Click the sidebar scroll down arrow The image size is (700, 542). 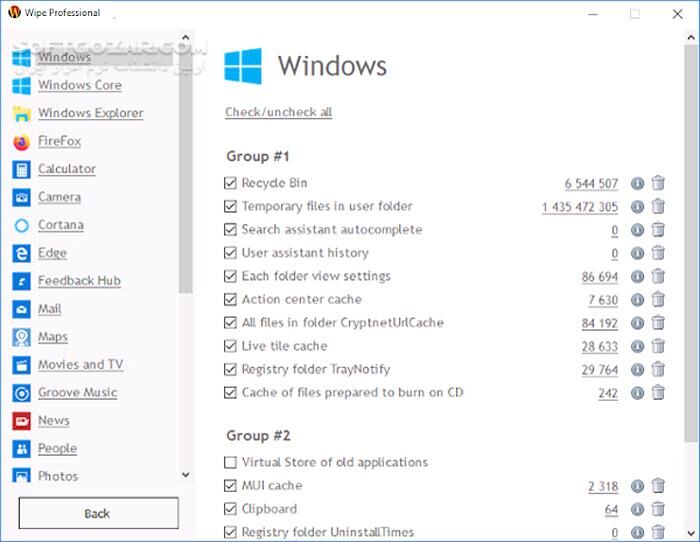pyautogui.click(x=185, y=475)
